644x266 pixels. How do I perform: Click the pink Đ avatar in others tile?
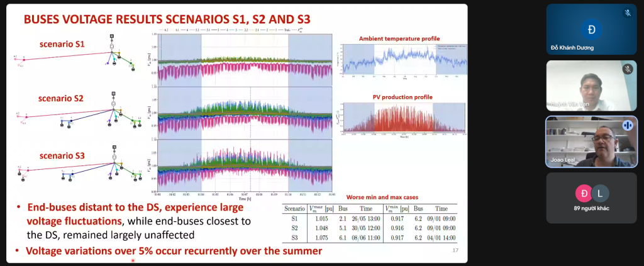click(x=585, y=193)
